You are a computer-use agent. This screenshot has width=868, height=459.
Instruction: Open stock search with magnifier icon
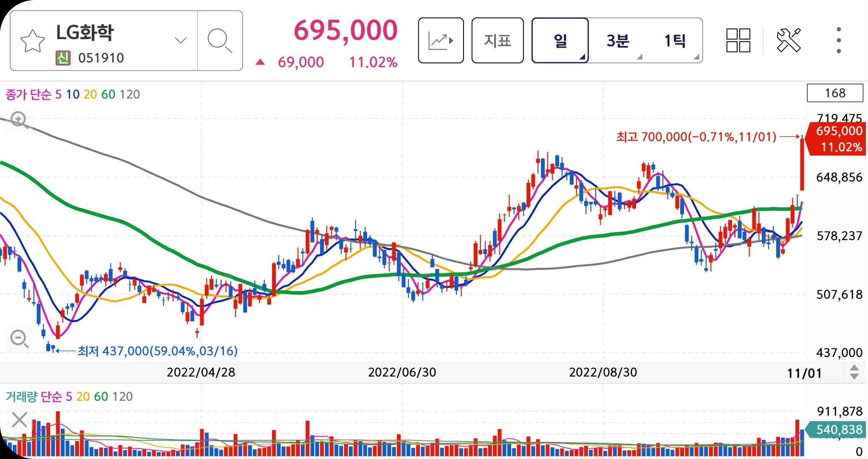point(220,41)
